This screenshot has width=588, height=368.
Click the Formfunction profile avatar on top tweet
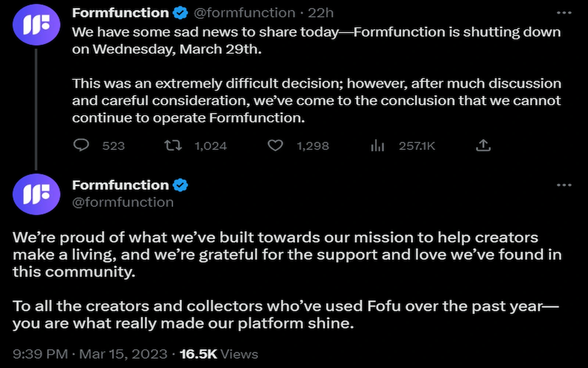coord(36,24)
